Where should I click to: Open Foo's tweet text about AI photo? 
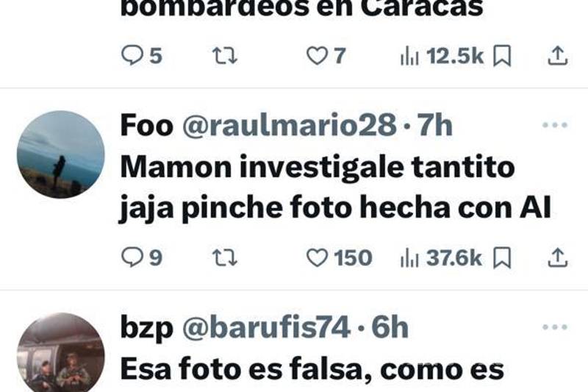point(335,188)
